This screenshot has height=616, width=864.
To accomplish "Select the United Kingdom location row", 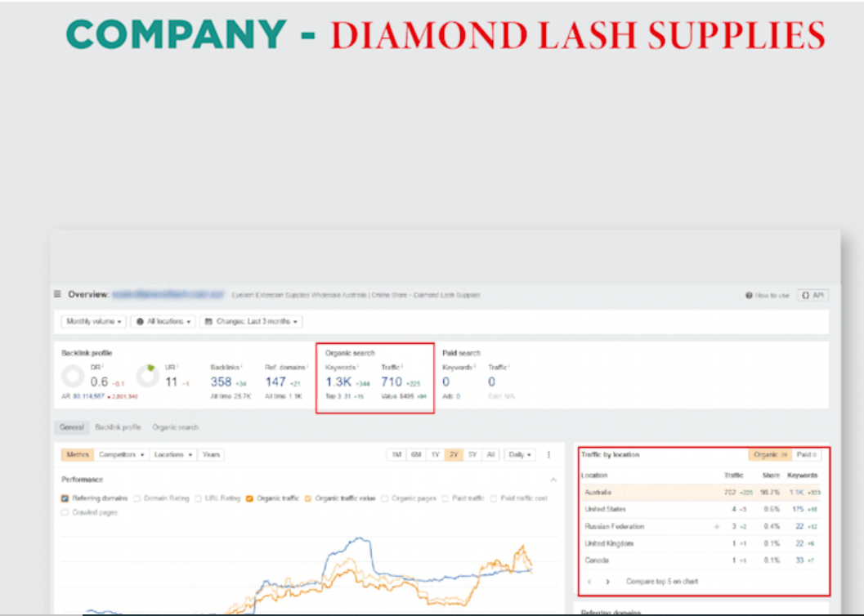I will (x=702, y=544).
